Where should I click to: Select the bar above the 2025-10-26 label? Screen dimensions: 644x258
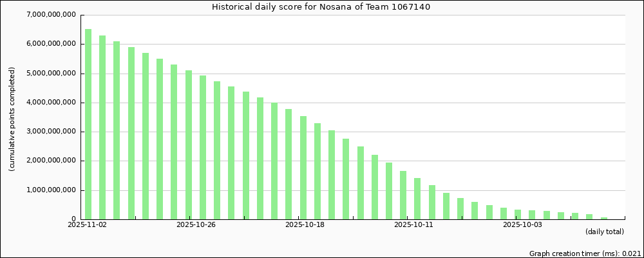tap(189, 144)
